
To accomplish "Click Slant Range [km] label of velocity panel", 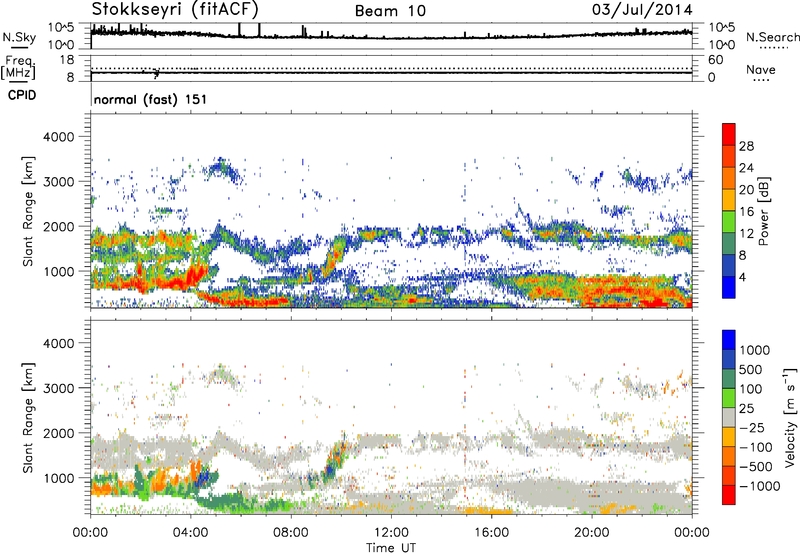I will pyautogui.click(x=28, y=418).
